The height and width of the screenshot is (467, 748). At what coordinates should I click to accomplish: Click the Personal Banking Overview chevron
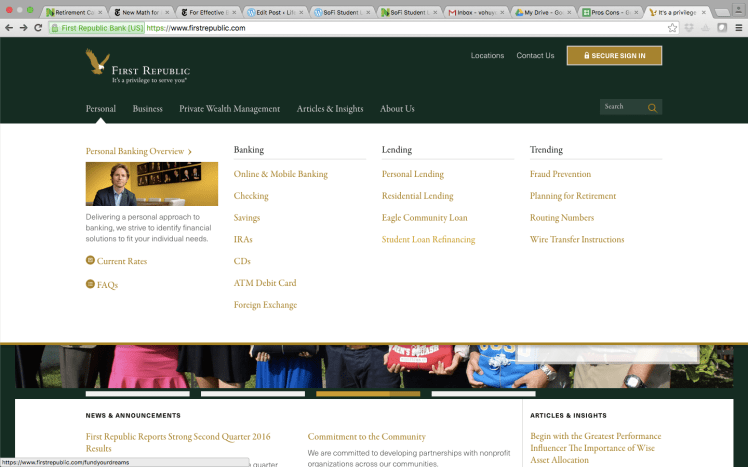point(190,152)
